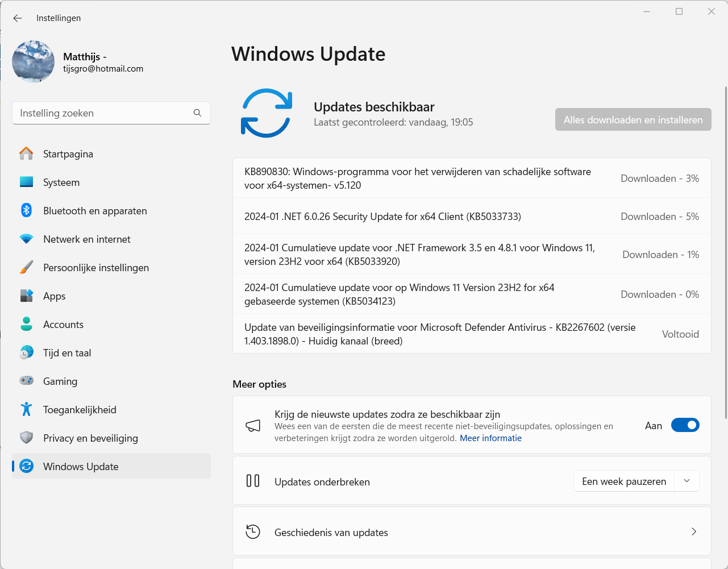The height and width of the screenshot is (569, 728).
Task: Click the search magnifier icon
Action: (x=197, y=113)
